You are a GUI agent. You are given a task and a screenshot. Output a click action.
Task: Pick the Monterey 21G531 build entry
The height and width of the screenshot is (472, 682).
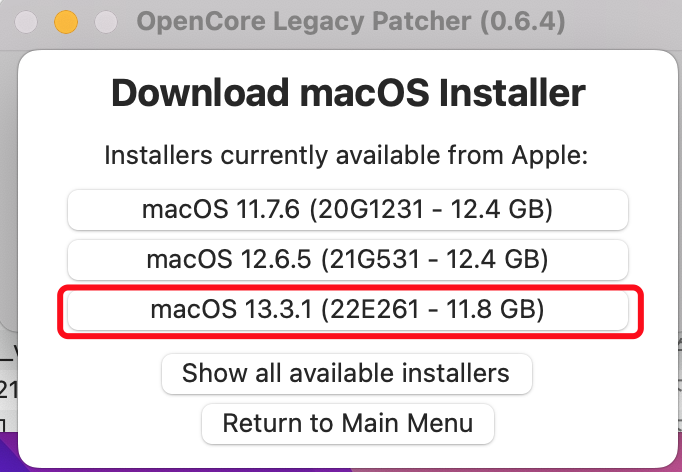click(347, 260)
